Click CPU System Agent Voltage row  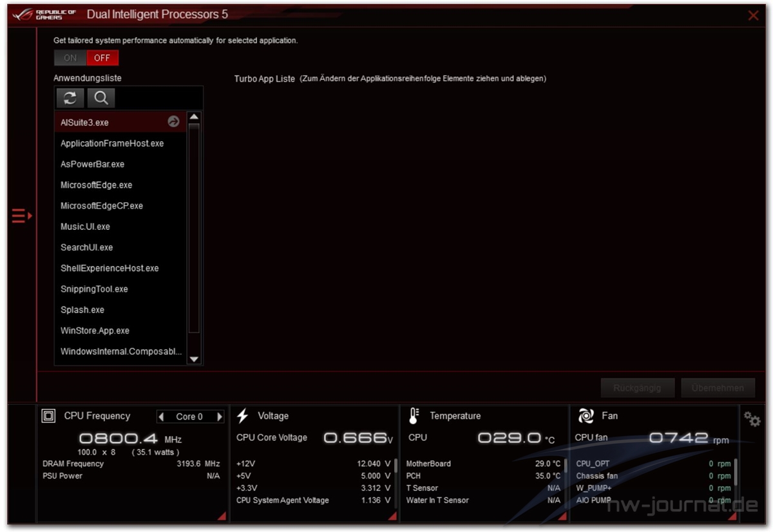point(314,500)
